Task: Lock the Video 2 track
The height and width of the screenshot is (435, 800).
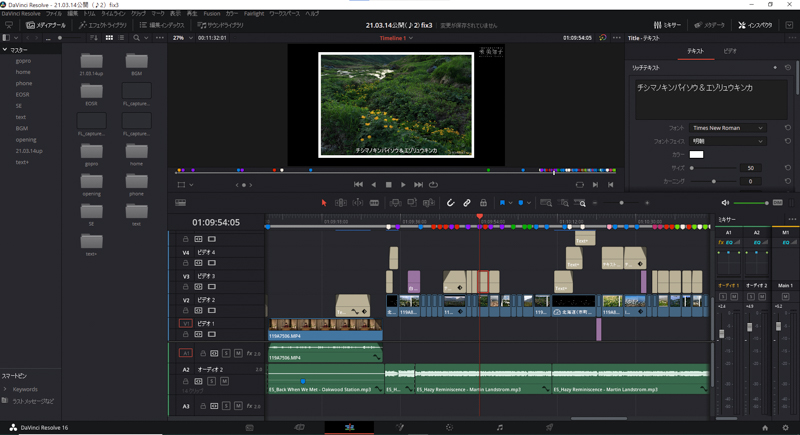Action: click(185, 311)
